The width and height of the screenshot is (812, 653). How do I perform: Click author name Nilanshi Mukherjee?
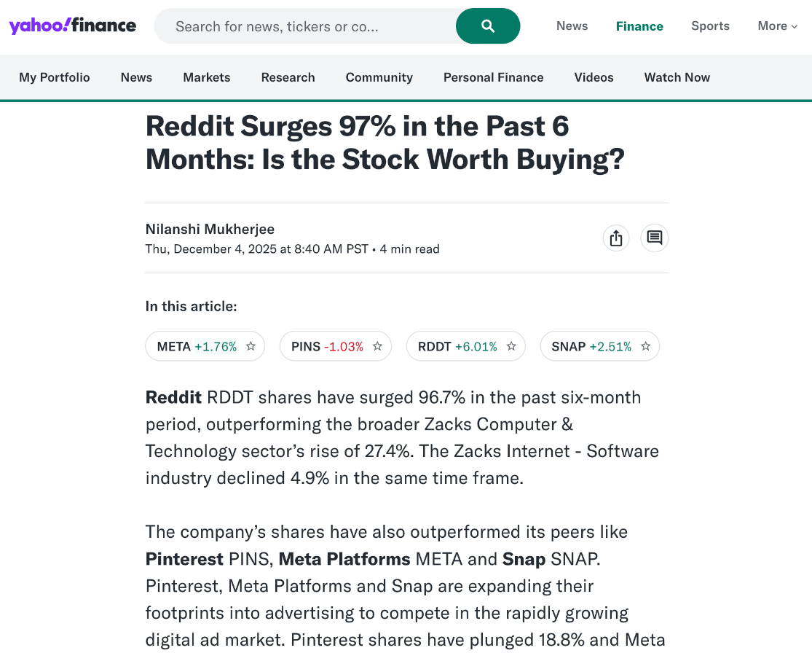[210, 229]
